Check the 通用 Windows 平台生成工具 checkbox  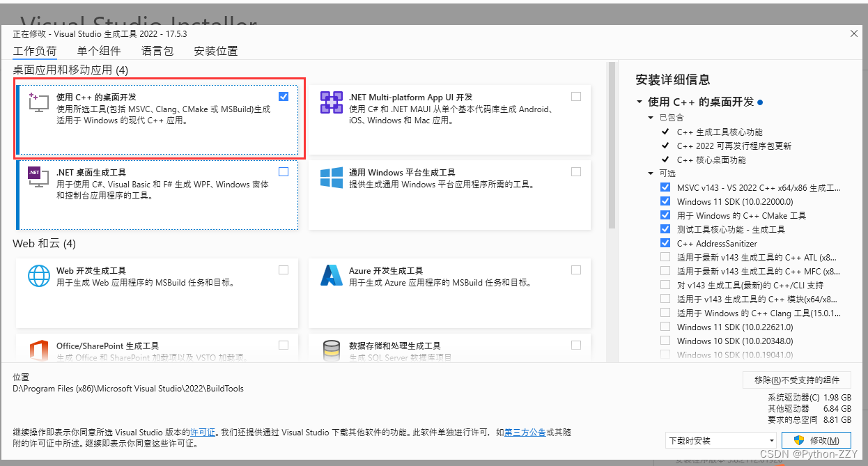tap(575, 171)
